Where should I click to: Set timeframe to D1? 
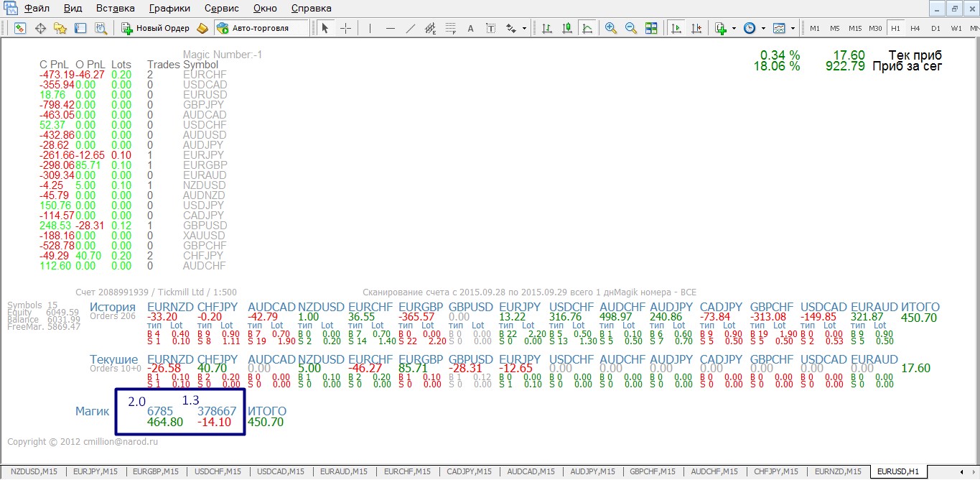pyautogui.click(x=935, y=29)
